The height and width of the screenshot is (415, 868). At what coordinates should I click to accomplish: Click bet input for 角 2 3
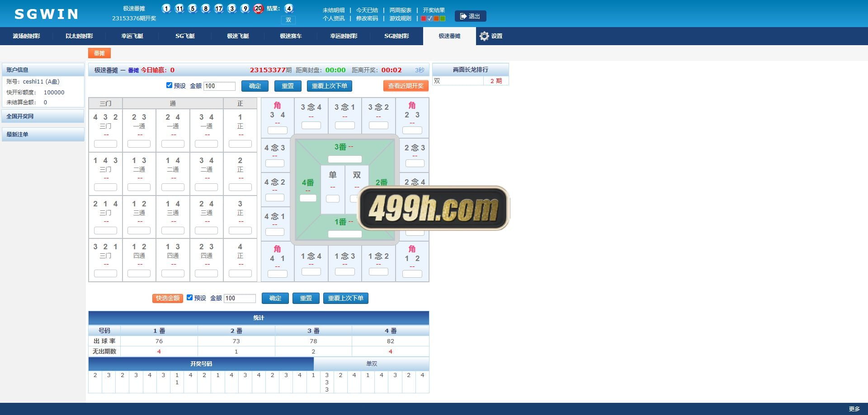point(412,130)
